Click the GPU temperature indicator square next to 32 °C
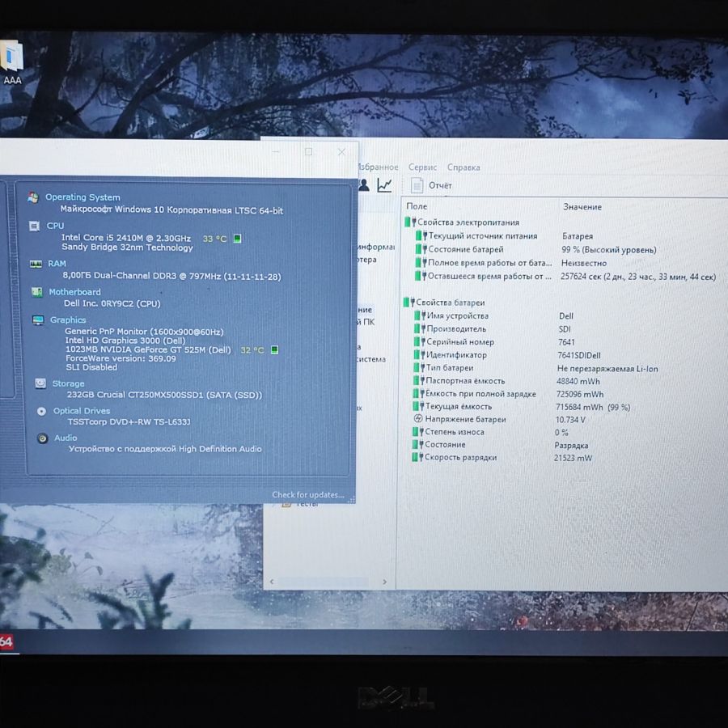The width and height of the screenshot is (728, 728). pyautogui.click(x=274, y=349)
